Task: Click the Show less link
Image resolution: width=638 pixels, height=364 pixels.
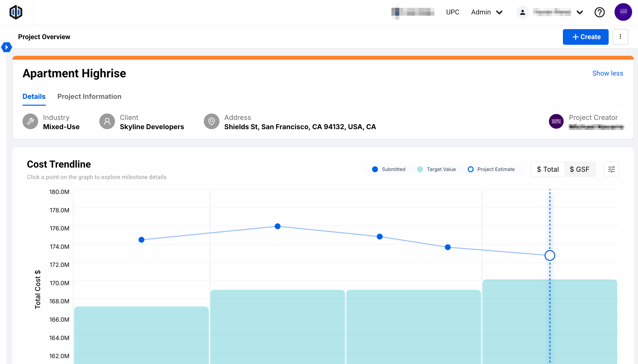Action: point(607,73)
